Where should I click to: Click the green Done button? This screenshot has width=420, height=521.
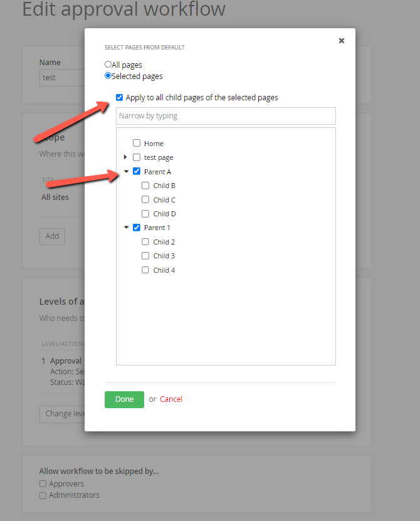coord(124,399)
